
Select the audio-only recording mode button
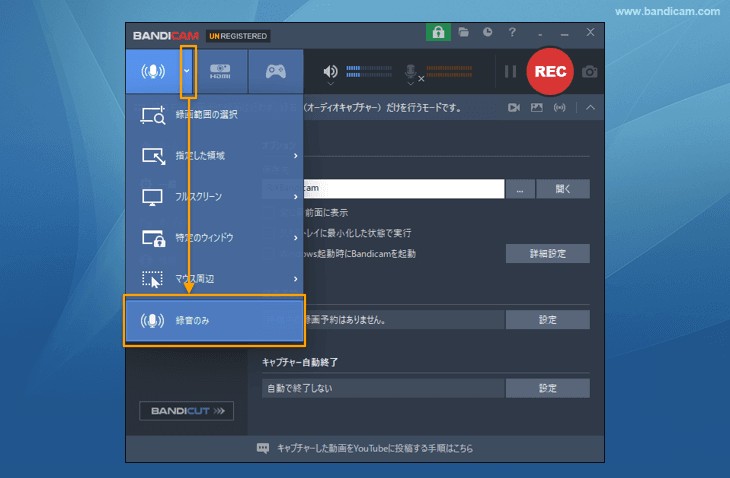tap(153, 72)
